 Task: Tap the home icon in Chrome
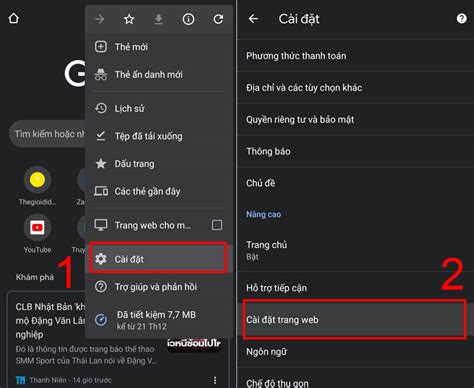coord(14,18)
